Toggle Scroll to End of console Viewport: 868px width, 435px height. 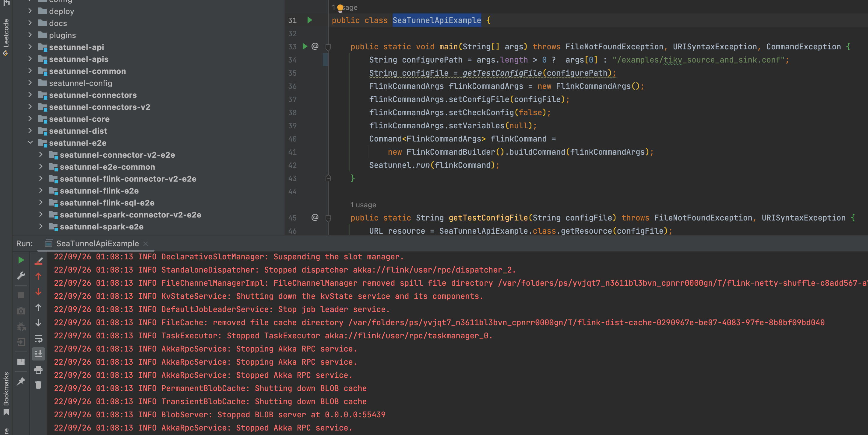pos(38,354)
